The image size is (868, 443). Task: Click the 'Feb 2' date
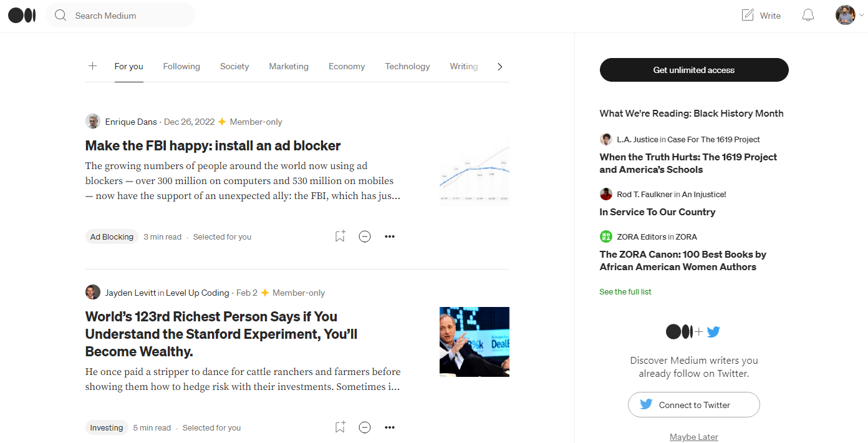tap(247, 293)
